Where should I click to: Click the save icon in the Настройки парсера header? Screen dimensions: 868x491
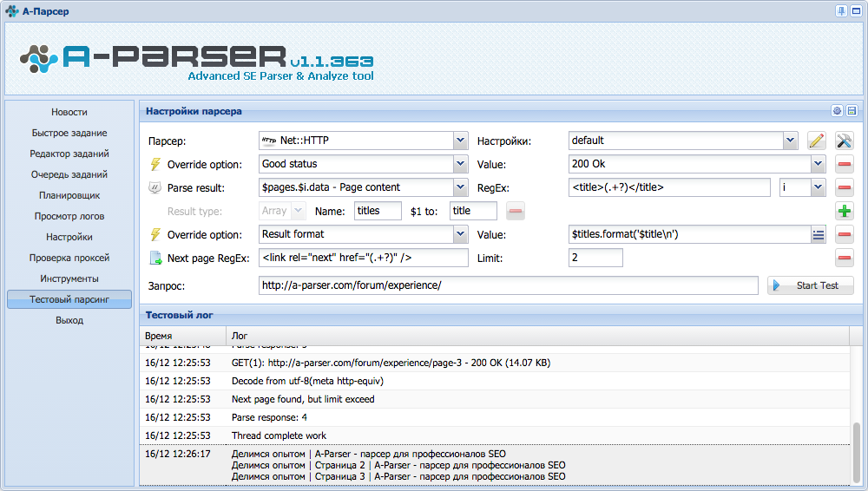pyautogui.click(x=852, y=111)
